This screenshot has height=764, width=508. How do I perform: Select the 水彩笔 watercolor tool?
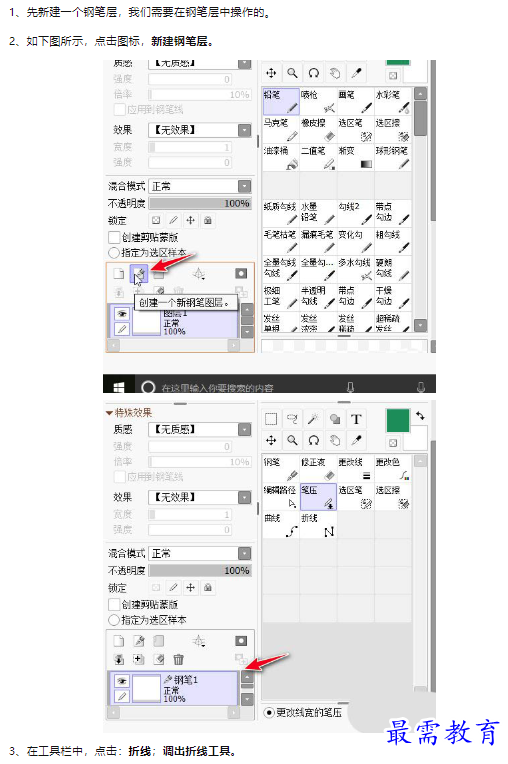pyautogui.click(x=393, y=101)
